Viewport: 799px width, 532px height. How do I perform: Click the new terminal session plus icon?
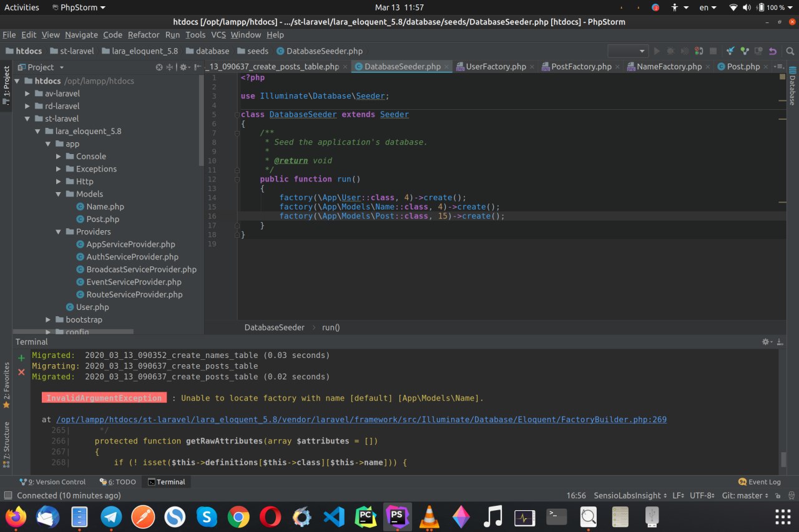click(x=21, y=358)
